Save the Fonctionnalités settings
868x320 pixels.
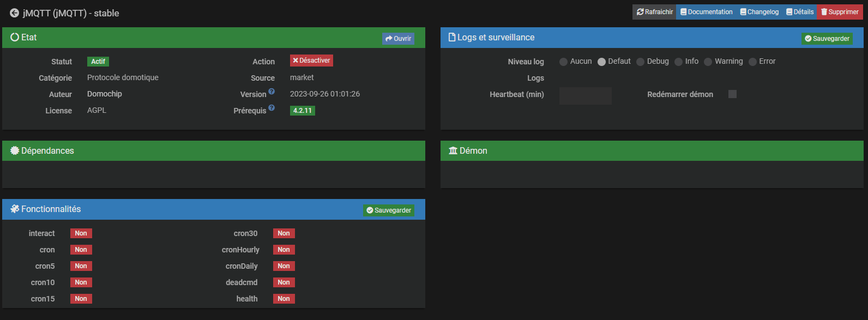pos(389,210)
